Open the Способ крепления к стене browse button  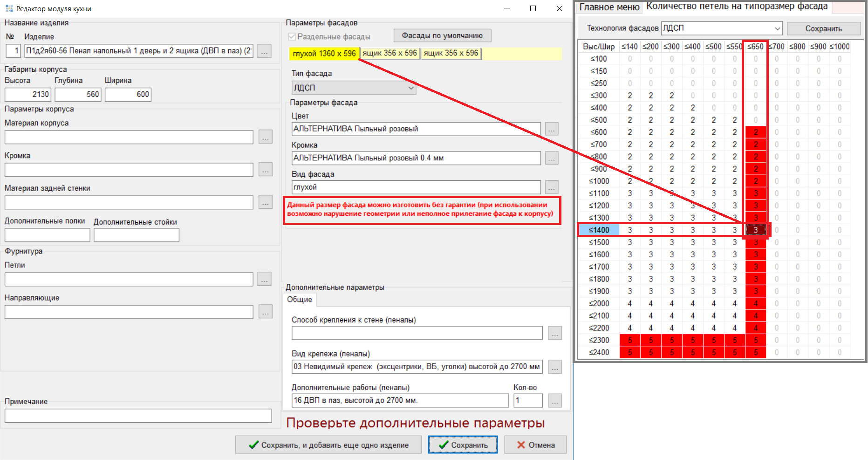click(x=555, y=333)
